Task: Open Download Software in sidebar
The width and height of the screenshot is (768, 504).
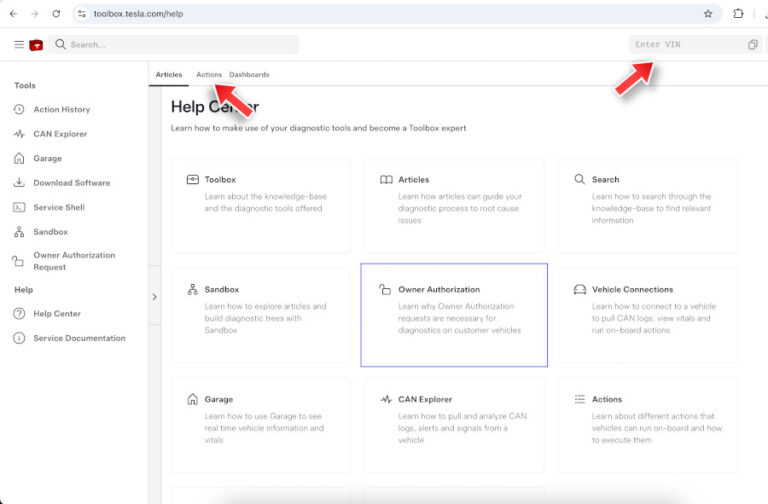Action: (71, 183)
